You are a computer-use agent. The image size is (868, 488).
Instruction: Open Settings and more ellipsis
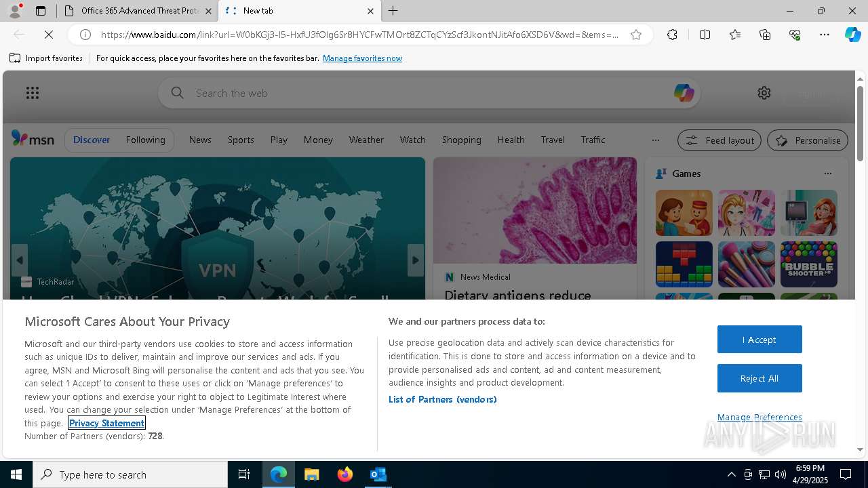click(825, 35)
